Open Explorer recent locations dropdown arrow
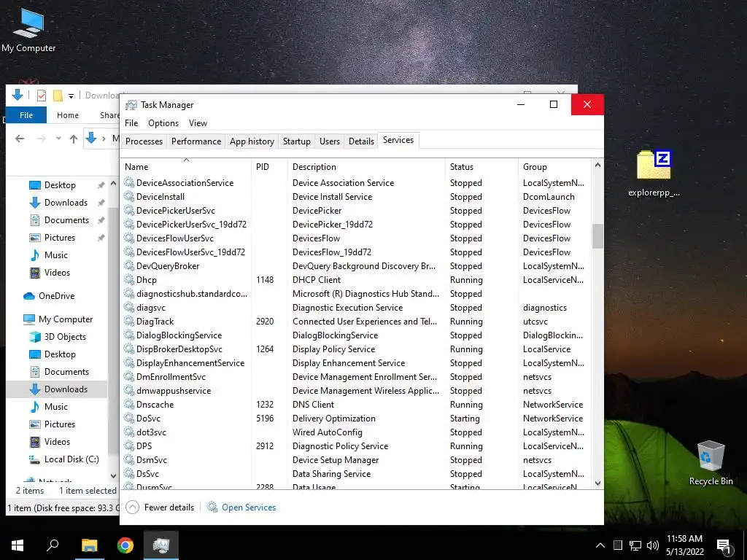 pos(58,139)
